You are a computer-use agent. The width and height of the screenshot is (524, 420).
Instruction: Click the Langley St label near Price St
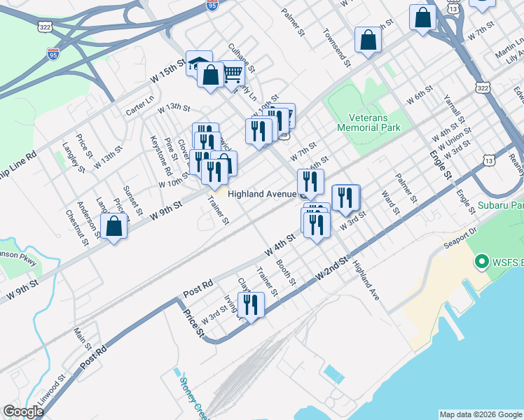click(x=74, y=157)
